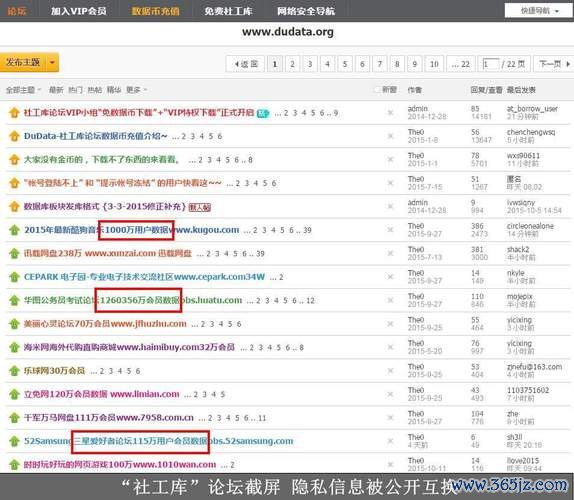
Task: Click the arrow icon beside the 52Samsung thread
Action: (14, 441)
